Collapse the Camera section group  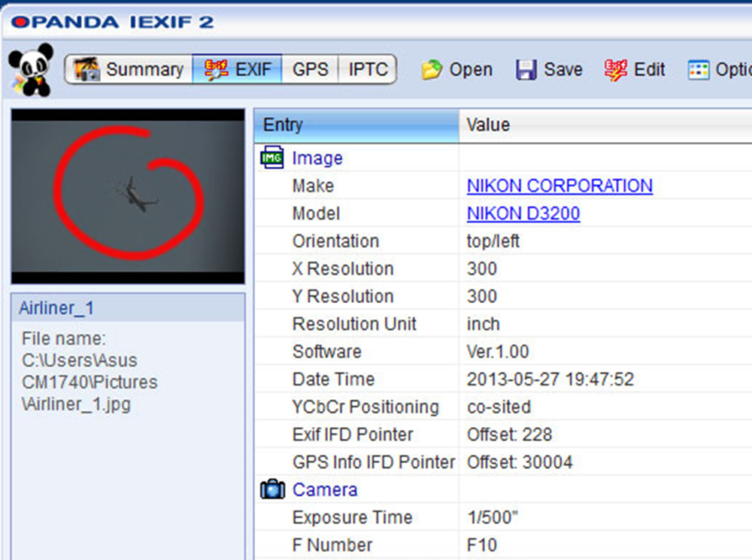pyautogui.click(x=324, y=490)
